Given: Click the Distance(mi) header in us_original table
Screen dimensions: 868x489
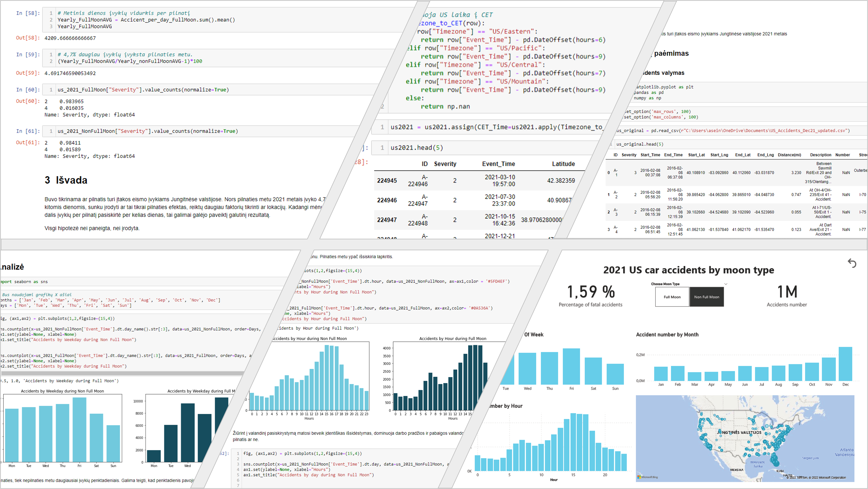Looking at the screenshot, I should click(x=789, y=155).
